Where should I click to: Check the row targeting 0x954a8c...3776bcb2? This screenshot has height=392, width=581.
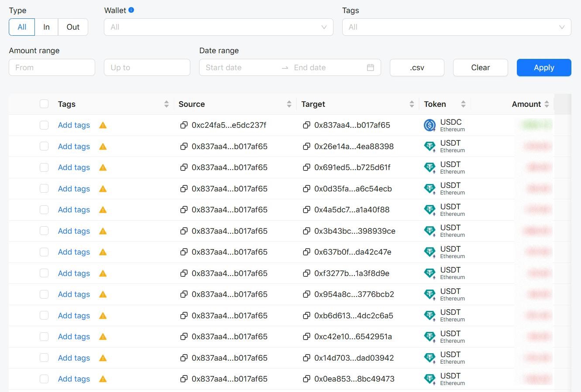pos(44,294)
